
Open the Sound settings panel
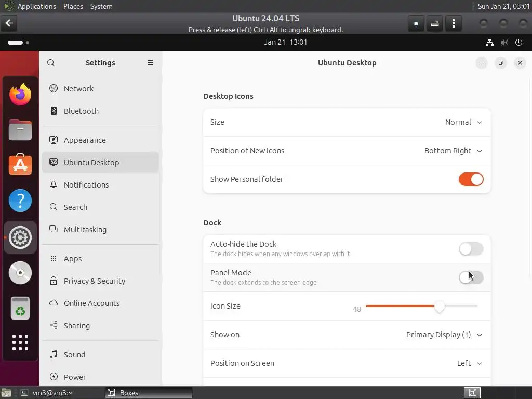pos(100,355)
